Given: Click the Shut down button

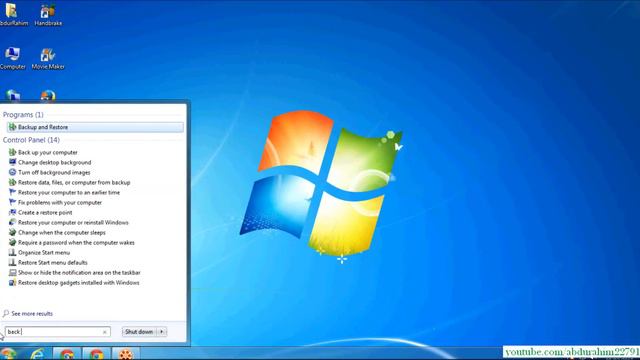Looking at the screenshot, I should point(139,332).
